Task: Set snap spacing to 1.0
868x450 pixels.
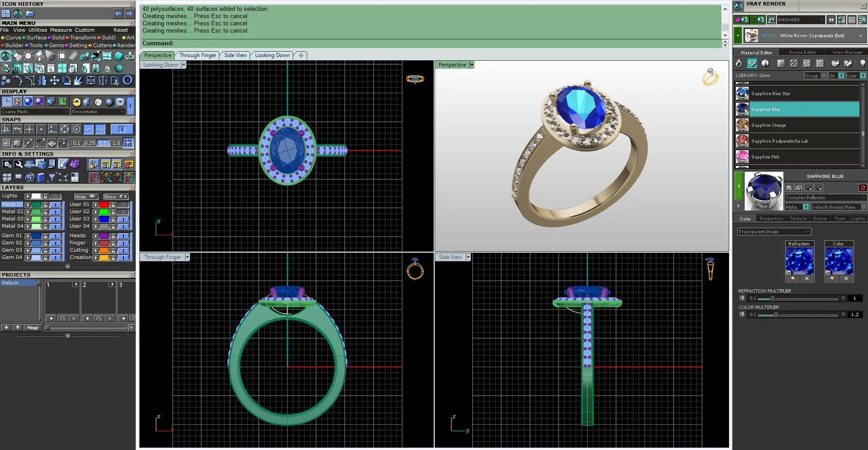Action: pos(116,143)
